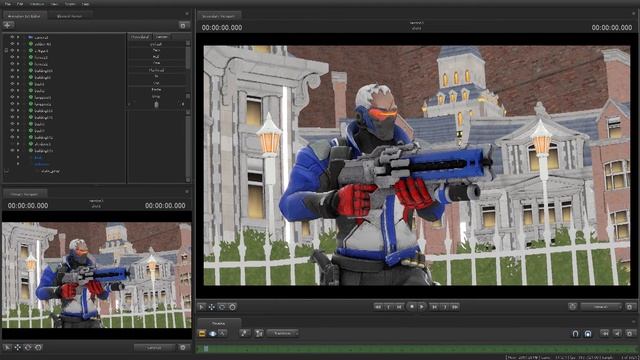This screenshot has width=640, height=360.
Task: Jump to the last frame
Action: coord(456,307)
